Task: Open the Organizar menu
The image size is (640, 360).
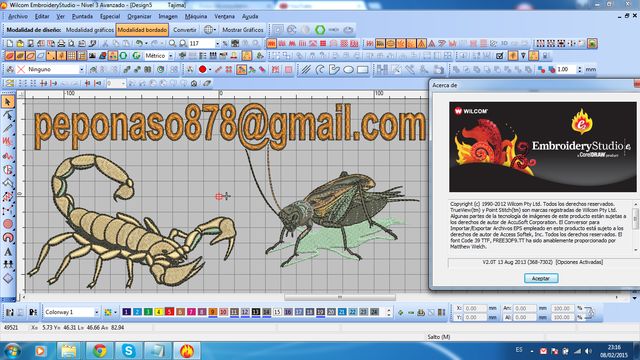Action: click(x=139, y=16)
